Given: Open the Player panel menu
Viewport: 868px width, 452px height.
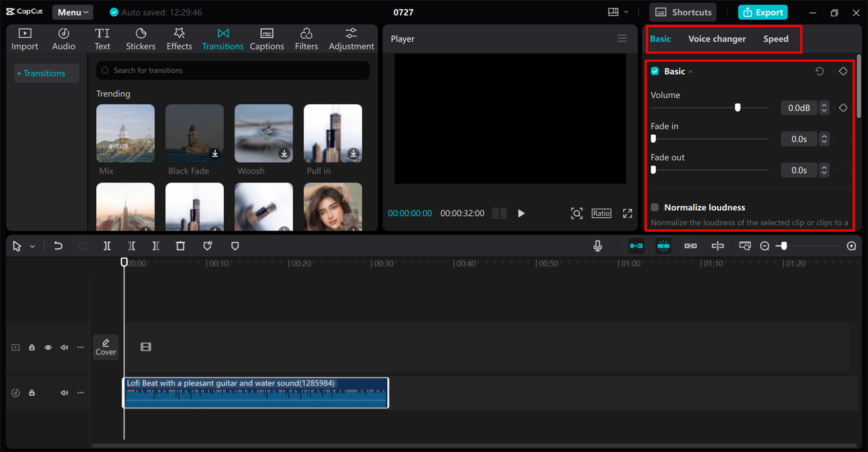Looking at the screenshot, I should click(622, 39).
